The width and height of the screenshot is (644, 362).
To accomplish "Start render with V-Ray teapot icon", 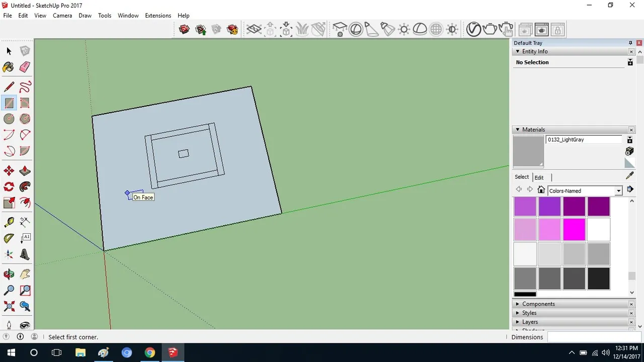I will pos(490,29).
